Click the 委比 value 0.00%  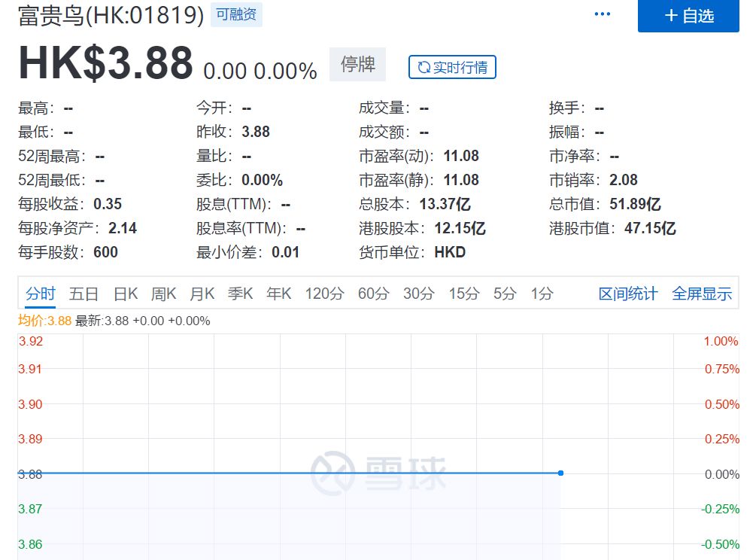263,180
